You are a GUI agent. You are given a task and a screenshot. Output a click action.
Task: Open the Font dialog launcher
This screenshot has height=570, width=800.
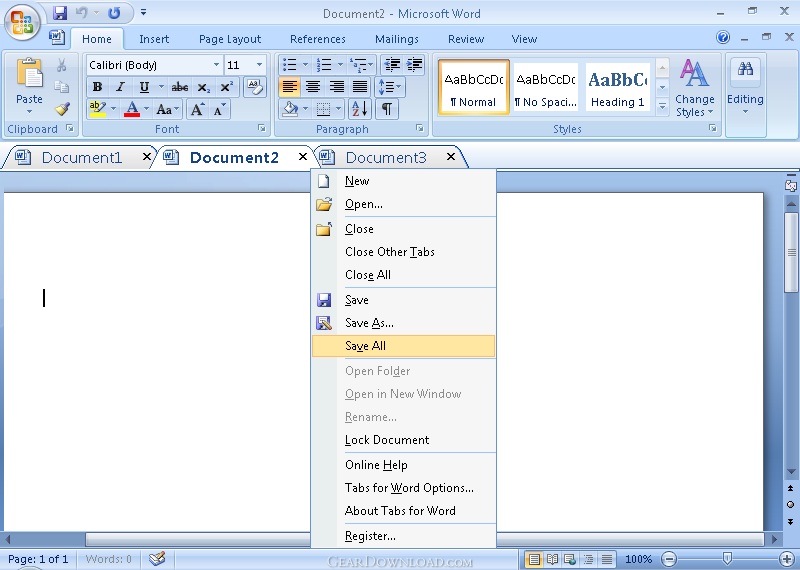point(262,129)
